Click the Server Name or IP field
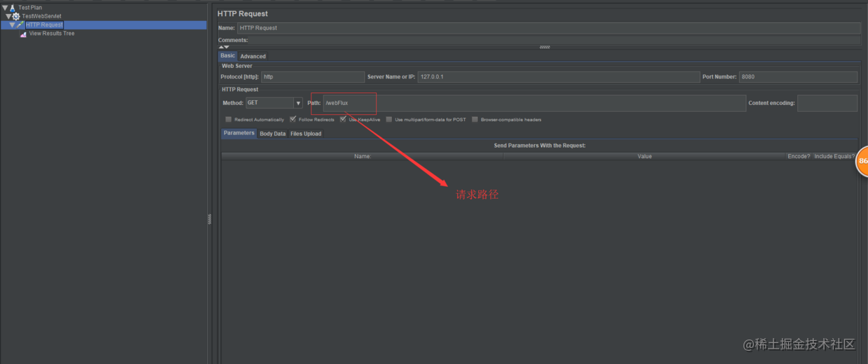 (558, 77)
